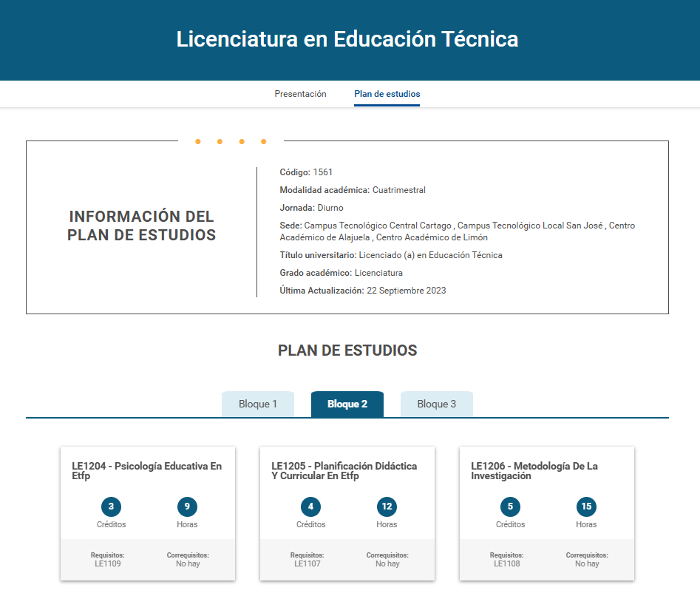Viewport: 700px width, 596px height.
Task: Open the LE1204 Psicología Educativa course title
Action: point(146,471)
